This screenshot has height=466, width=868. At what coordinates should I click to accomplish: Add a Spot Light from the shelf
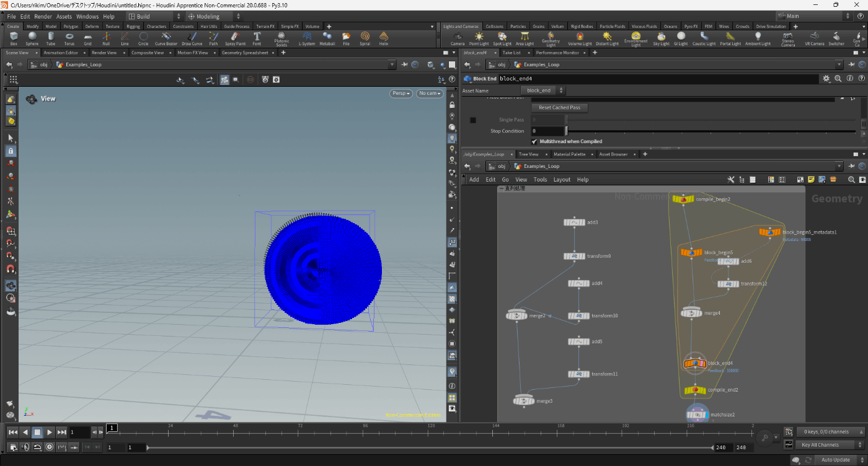point(502,38)
